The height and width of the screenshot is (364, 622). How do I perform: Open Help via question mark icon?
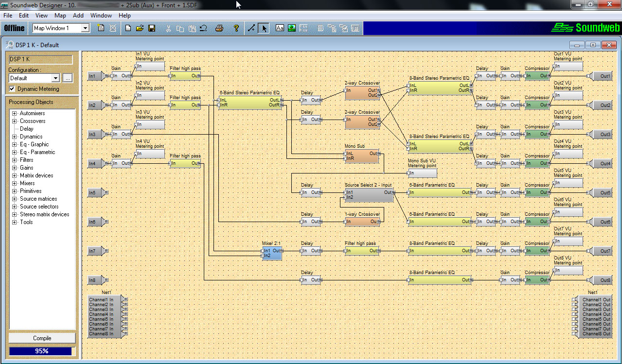point(236,28)
